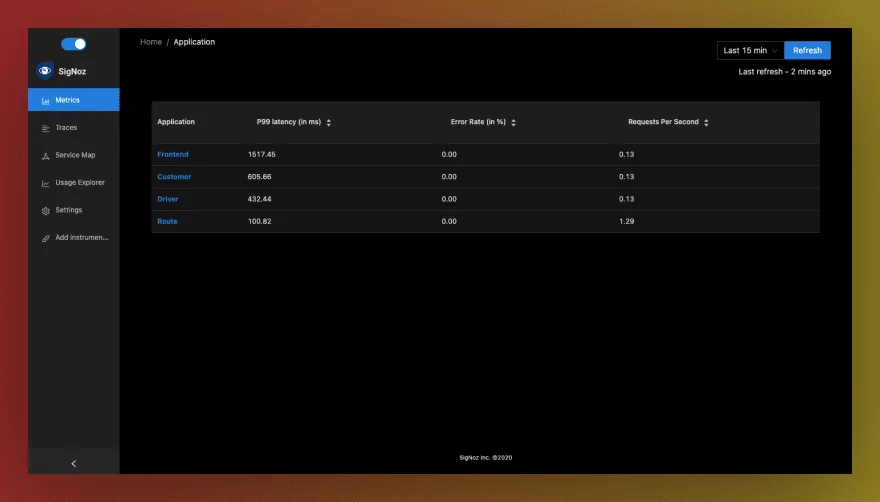Click the SigNoz eye logo icon
The image size is (880, 502).
(44, 71)
